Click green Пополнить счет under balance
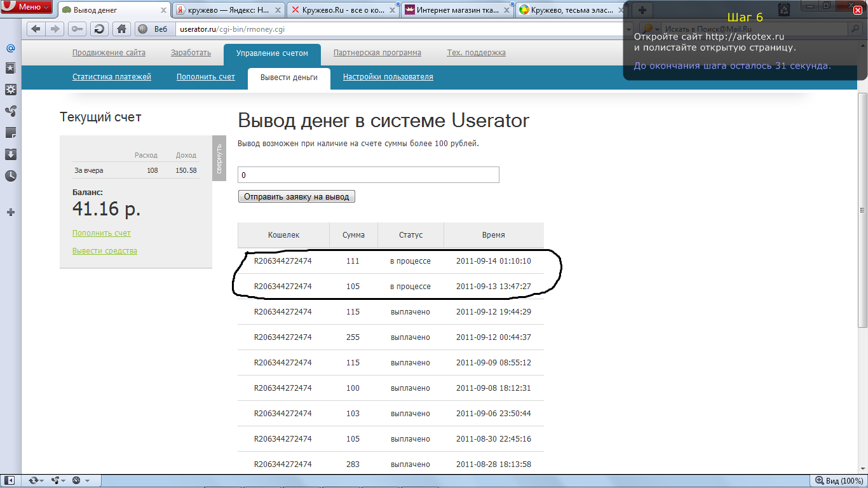Image resolution: width=868 pixels, height=488 pixels. point(102,233)
